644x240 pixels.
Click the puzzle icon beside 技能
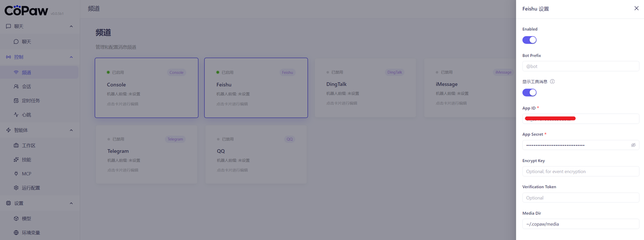[16, 159]
